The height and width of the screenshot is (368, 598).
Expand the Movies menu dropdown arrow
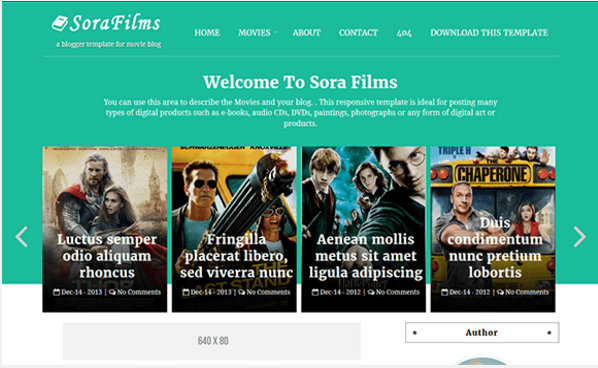pyautogui.click(x=275, y=33)
